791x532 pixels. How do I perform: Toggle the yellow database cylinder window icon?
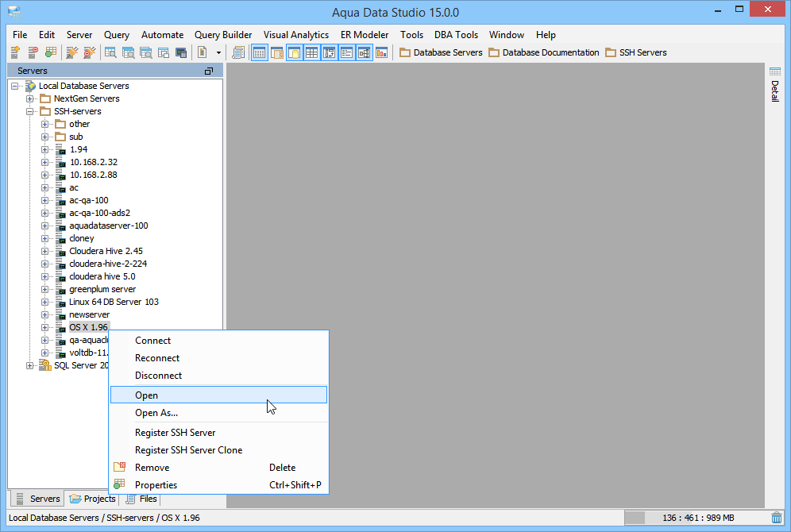click(294, 52)
